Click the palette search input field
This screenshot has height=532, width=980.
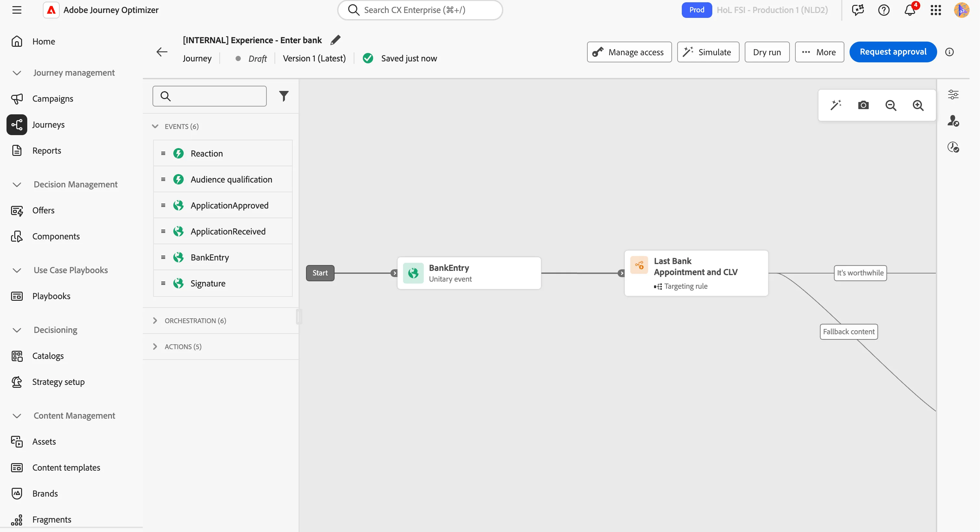point(209,96)
